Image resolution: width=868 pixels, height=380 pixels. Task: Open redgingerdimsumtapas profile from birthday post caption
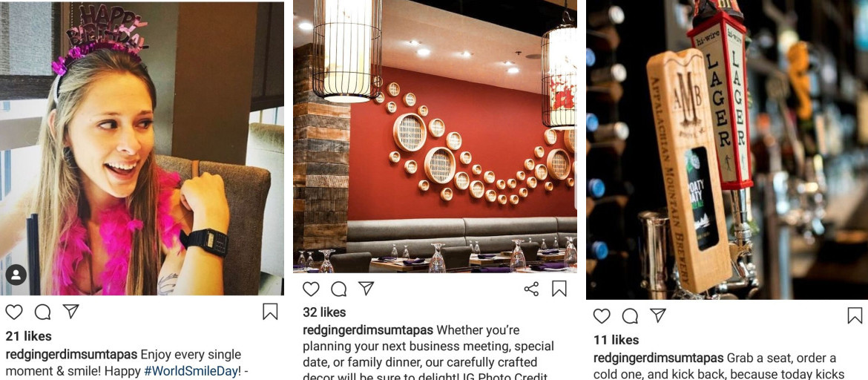tap(71, 355)
